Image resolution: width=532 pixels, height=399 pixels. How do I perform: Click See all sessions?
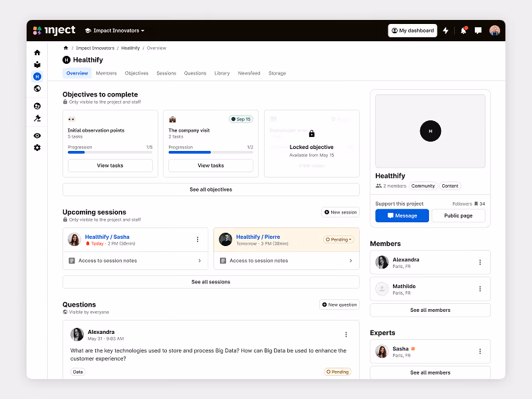[x=211, y=282]
